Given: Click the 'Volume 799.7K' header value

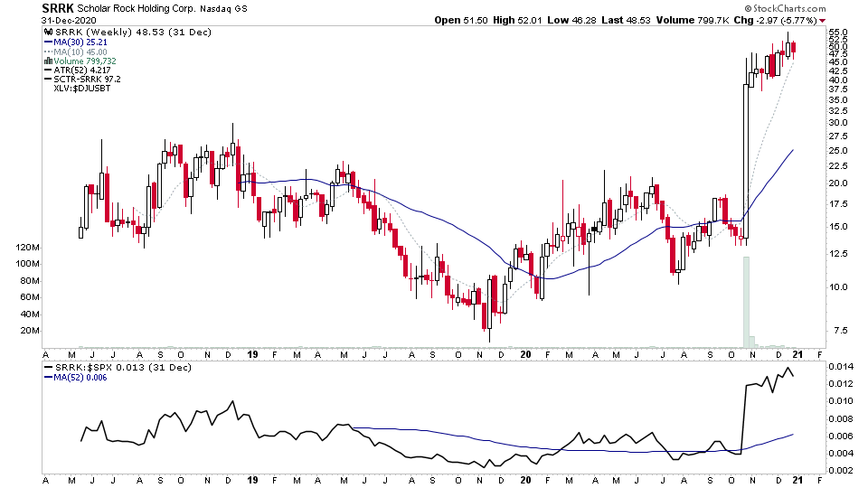Looking at the screenshot, I should click(x=693, y=21).
